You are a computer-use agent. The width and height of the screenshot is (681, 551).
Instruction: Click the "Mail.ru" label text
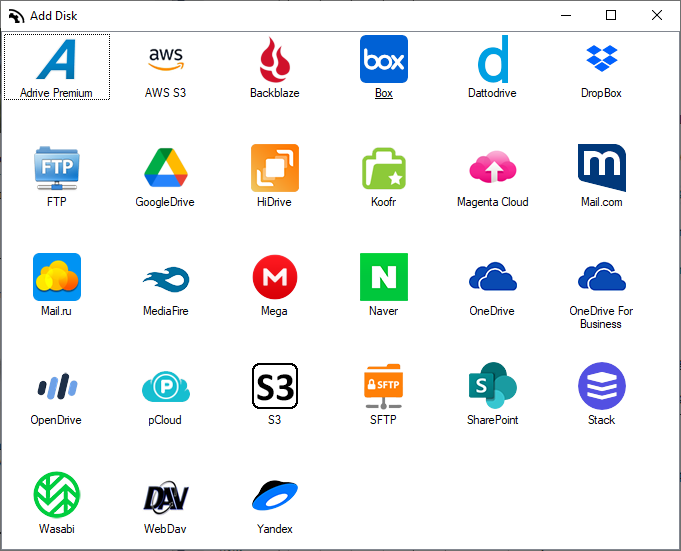click(56, 311)
